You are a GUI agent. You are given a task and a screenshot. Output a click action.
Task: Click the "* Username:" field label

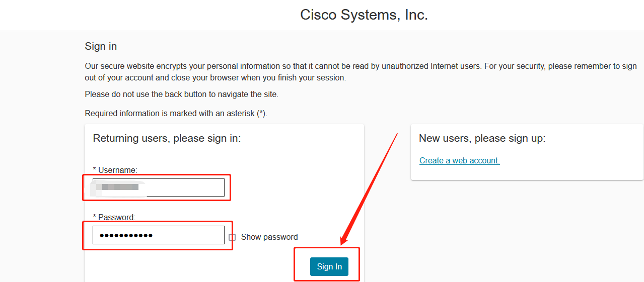click(115, 170)
